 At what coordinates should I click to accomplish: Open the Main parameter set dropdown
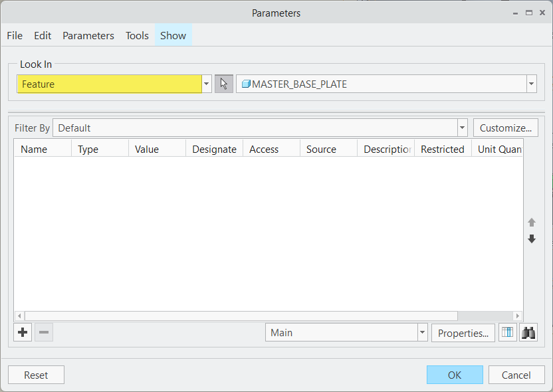(422, 332)
